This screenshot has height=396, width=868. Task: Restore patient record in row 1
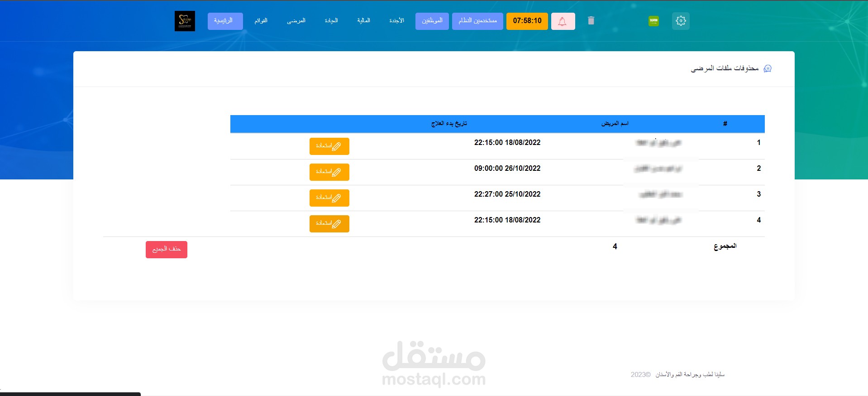329,146
